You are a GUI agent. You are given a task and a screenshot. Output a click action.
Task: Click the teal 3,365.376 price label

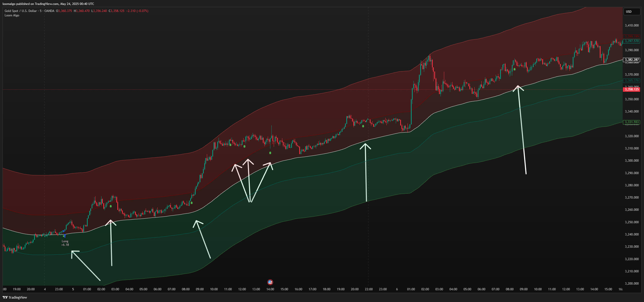click(632, 81)
